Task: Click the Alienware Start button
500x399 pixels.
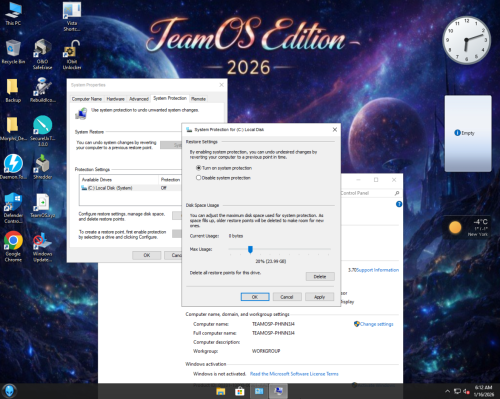Action: (9, 391)
